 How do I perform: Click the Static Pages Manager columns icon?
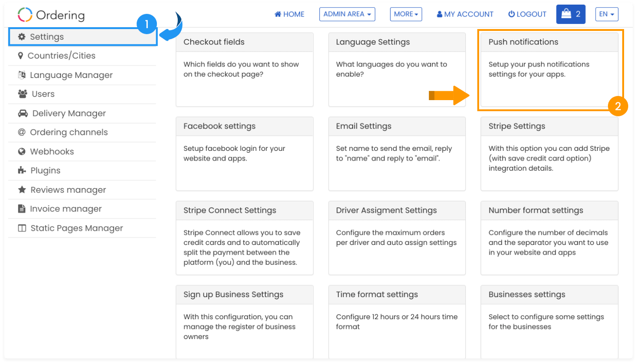[x=22, y=228]
